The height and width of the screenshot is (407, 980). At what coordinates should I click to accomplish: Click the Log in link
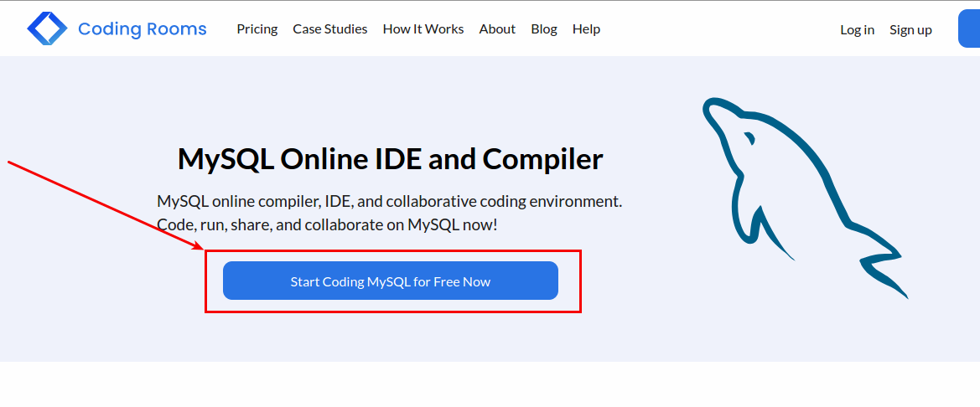(857, 30)
